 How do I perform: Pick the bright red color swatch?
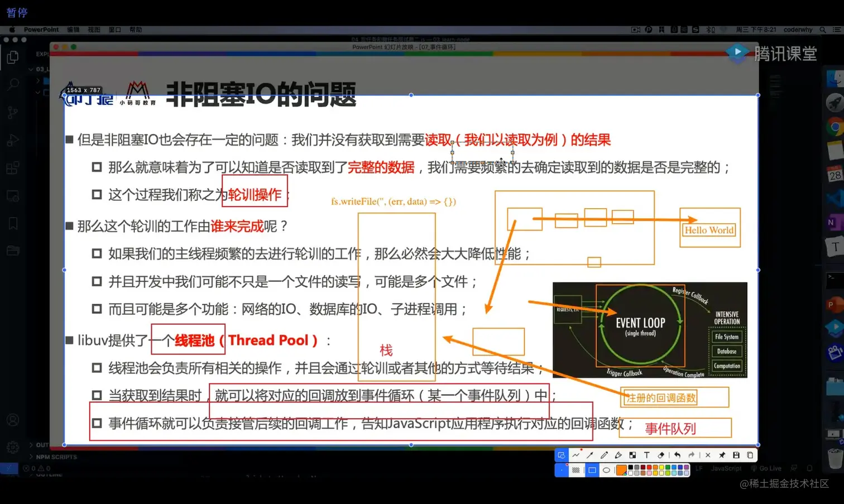coord(649,467)
